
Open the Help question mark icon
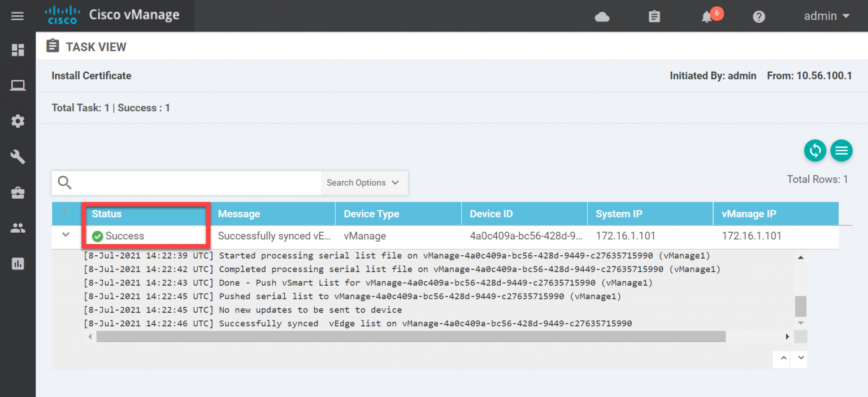[x=758, y=16]
